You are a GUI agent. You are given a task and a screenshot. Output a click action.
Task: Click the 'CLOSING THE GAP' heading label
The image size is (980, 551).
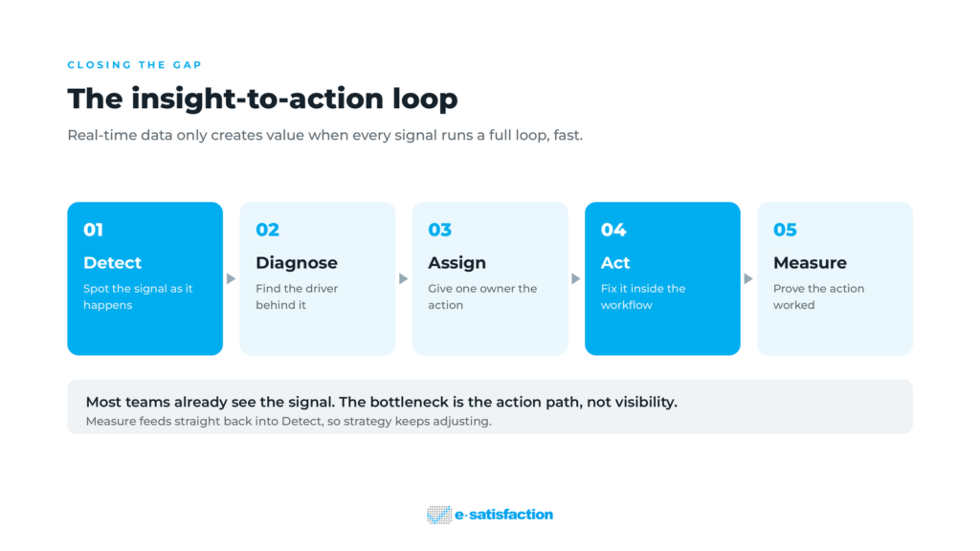click(x=134, y=65)
